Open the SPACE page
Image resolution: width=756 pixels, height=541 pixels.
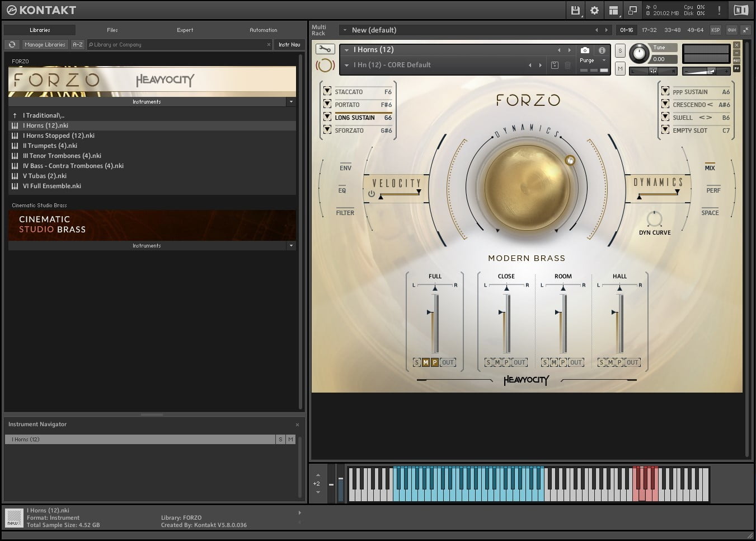tap(710, 212)
